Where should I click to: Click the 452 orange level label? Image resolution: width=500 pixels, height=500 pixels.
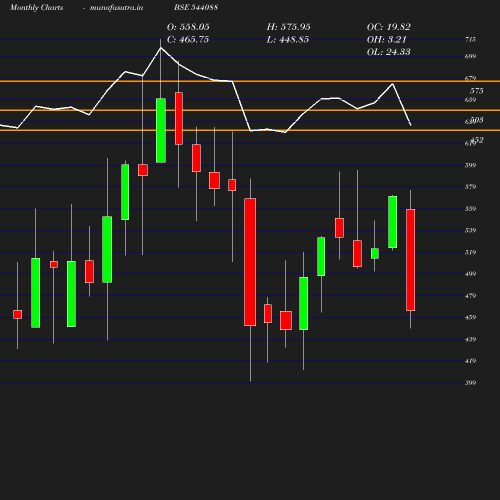click(477, 140)
